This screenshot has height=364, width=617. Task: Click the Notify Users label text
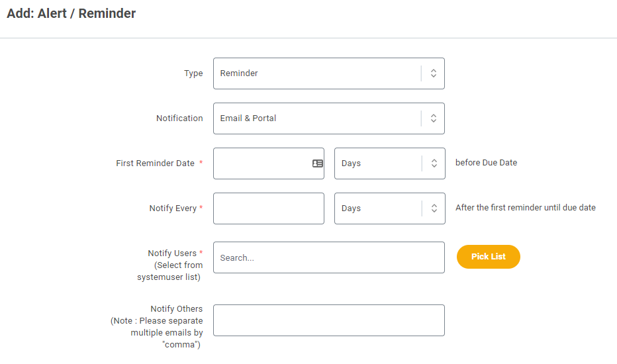pos(172,253)
